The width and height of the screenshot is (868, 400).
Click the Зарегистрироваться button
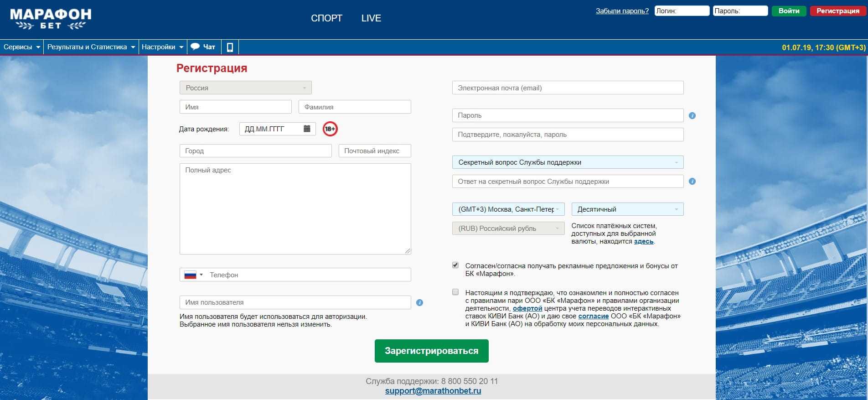point(432,351)
